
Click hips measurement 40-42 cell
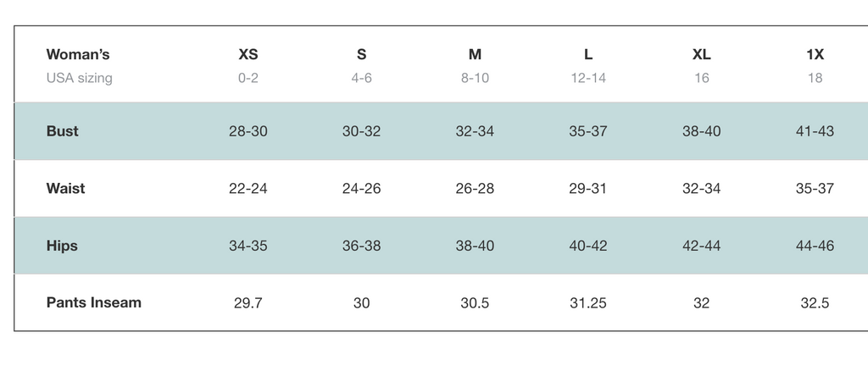[x=588, y=246]
